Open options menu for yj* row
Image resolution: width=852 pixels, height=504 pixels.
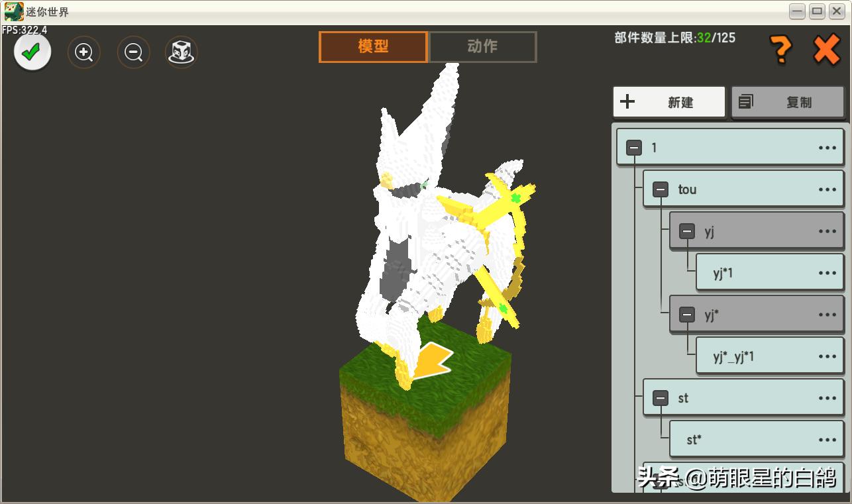pyautogui.click(x=827, y=315)
